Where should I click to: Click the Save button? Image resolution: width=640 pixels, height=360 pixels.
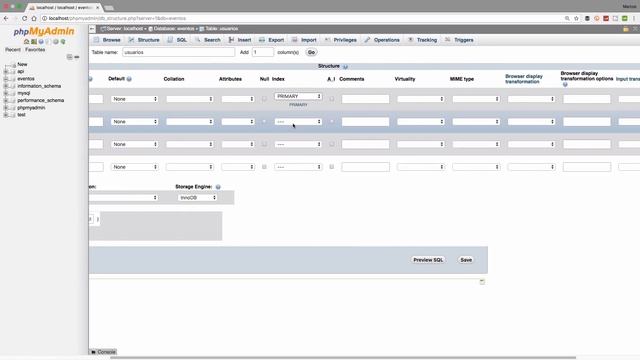[466, 260]
